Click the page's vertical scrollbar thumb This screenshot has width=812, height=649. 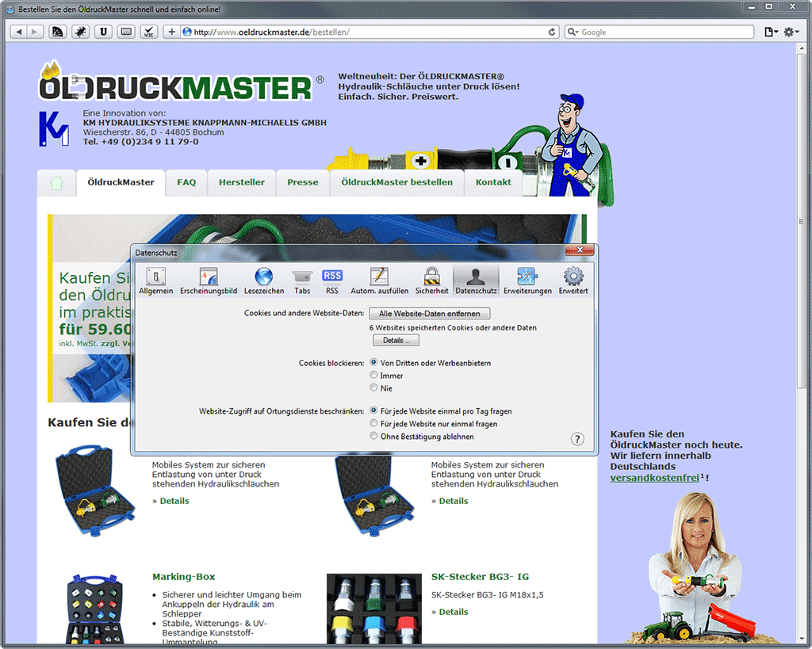[801, 222]
